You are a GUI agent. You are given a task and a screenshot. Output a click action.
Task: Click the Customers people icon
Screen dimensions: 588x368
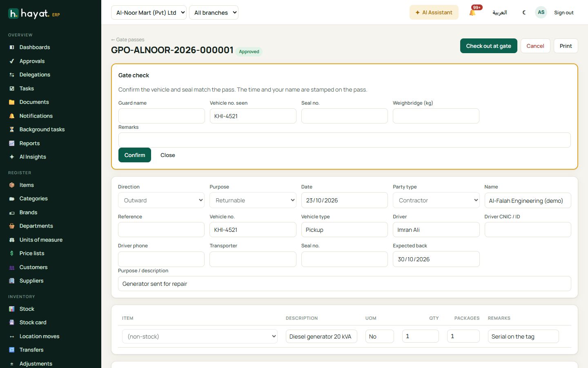(x=12, y=267)
